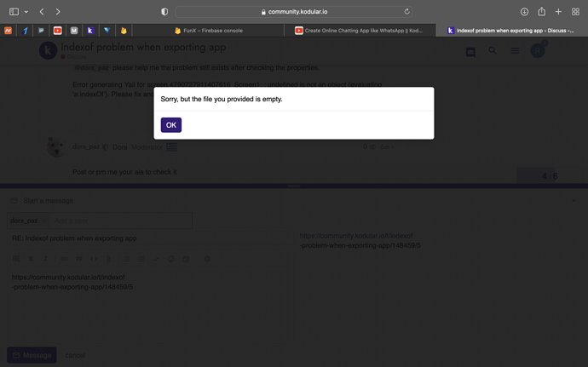Image resolution: width=588 pixels, height=367 pixels.
Task: Insert hyperlink in composer
Action: 64,259
